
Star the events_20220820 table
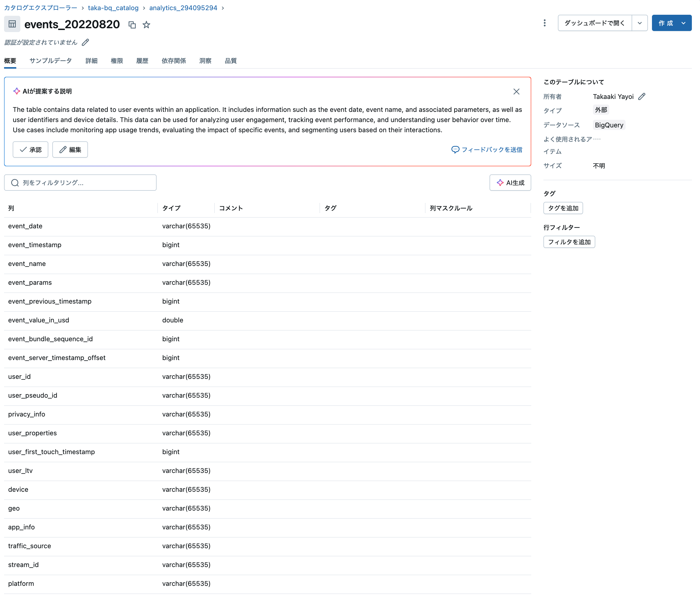(x=146, y=25)
